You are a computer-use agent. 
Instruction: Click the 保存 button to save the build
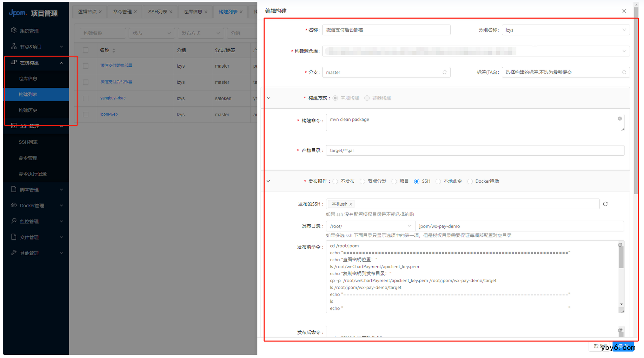[623, 346]
